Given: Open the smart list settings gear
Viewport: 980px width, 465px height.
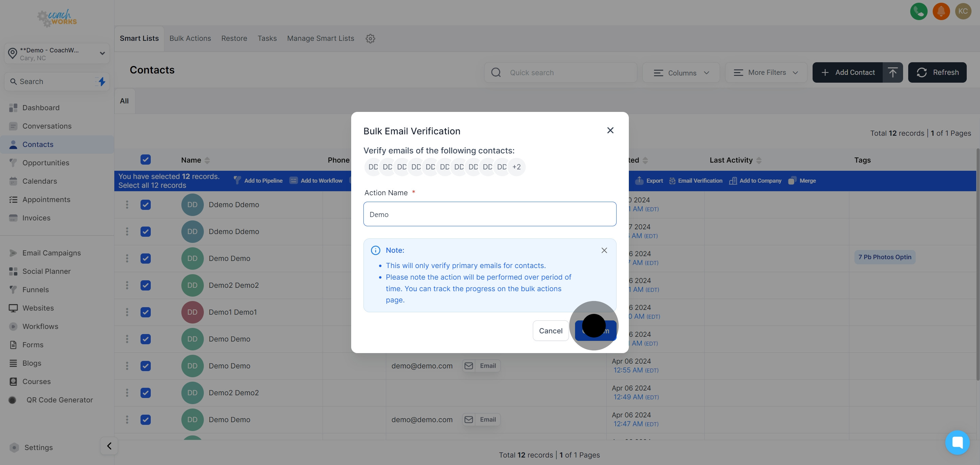Looking at the screenshot, I should coord(370,38).
